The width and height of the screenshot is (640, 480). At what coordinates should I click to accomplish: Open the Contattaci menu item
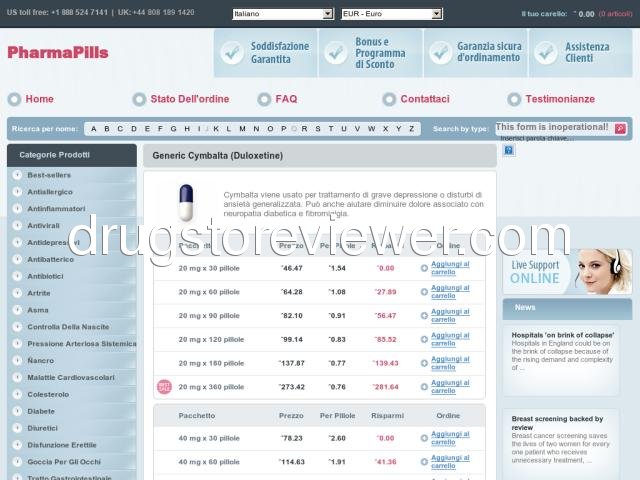coord(425,99)
